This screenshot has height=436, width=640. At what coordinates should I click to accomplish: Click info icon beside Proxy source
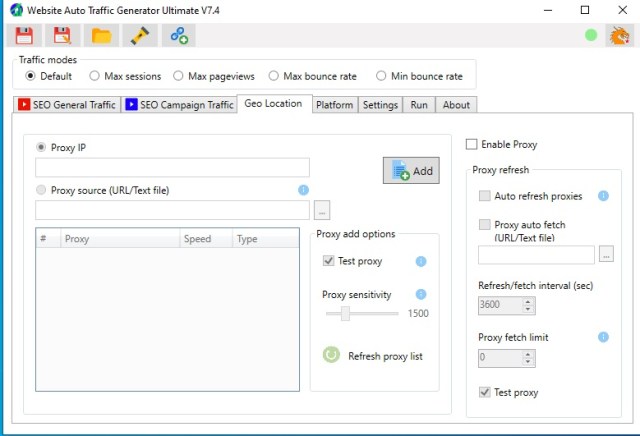pyautogui.click(x=303, y=190)
